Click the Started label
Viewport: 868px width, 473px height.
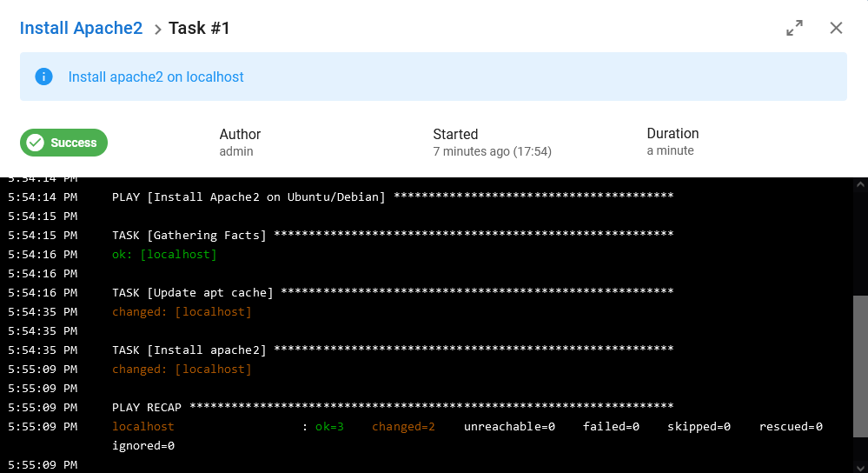(455, 135)
